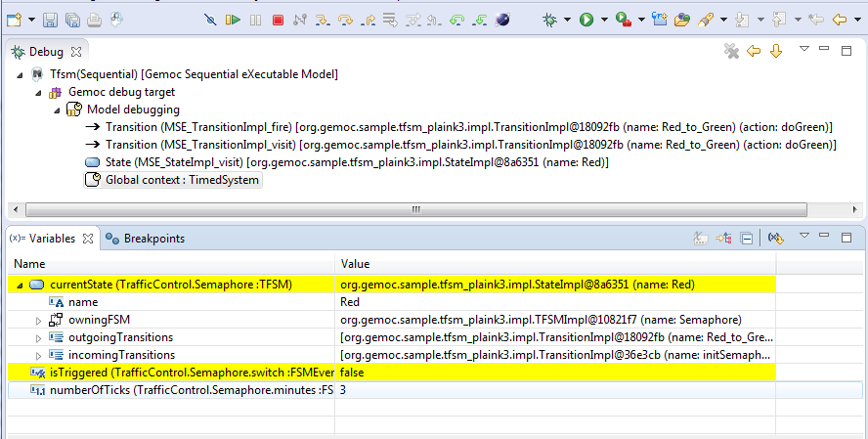Click the Debug view horizontal scrollbar

pyautogui.click(x=415, y=209)
